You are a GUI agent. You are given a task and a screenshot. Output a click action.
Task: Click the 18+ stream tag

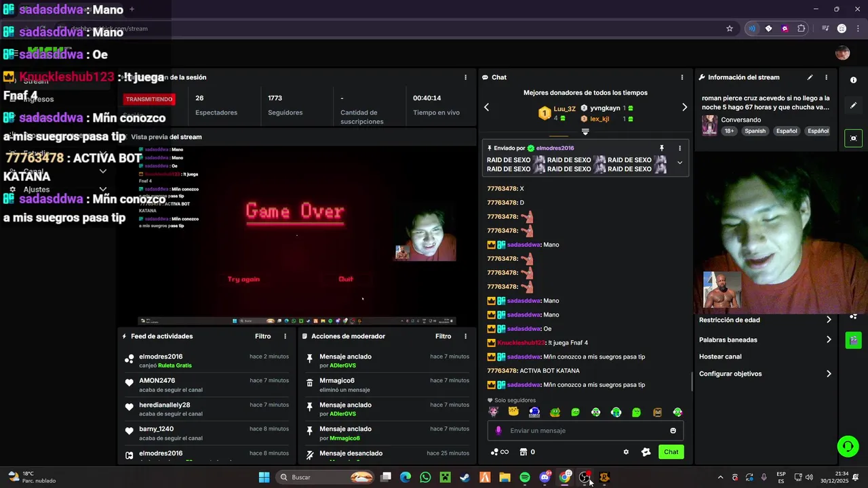tap(729, 131)
